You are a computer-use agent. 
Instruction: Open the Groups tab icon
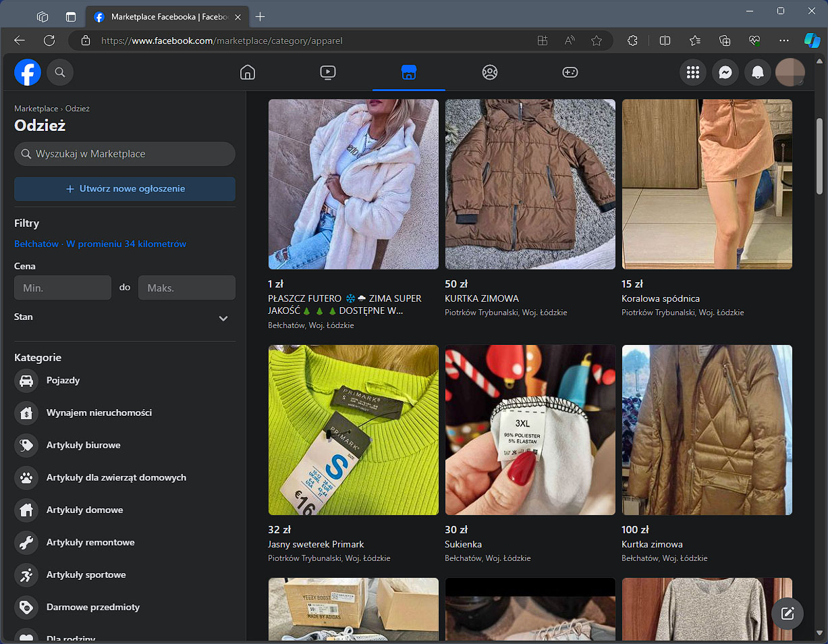click(x=490, y=72)
